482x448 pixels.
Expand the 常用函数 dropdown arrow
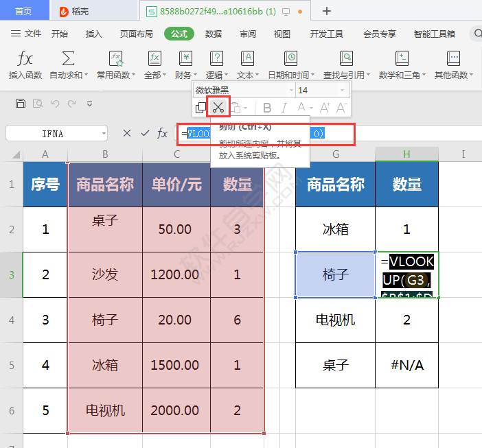[x=133, y=75]
